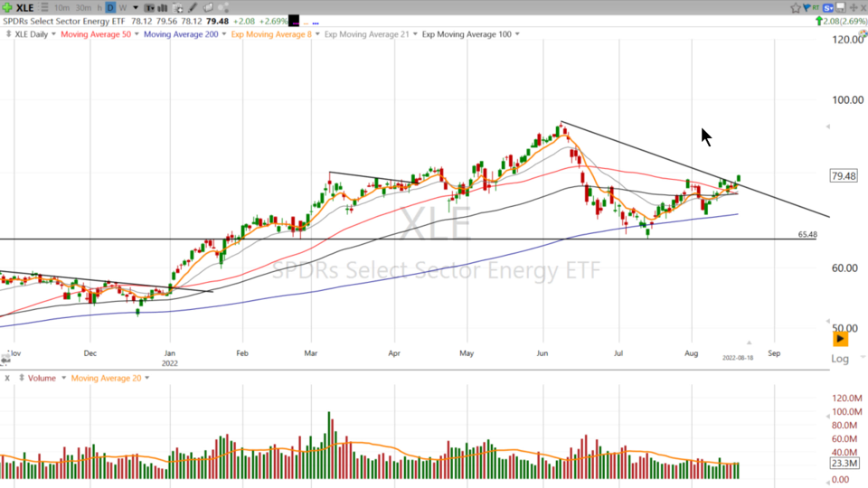Click the XLE ticker symbol field
This screenshot has height=488, width=868.
click(x=25, y=8)
